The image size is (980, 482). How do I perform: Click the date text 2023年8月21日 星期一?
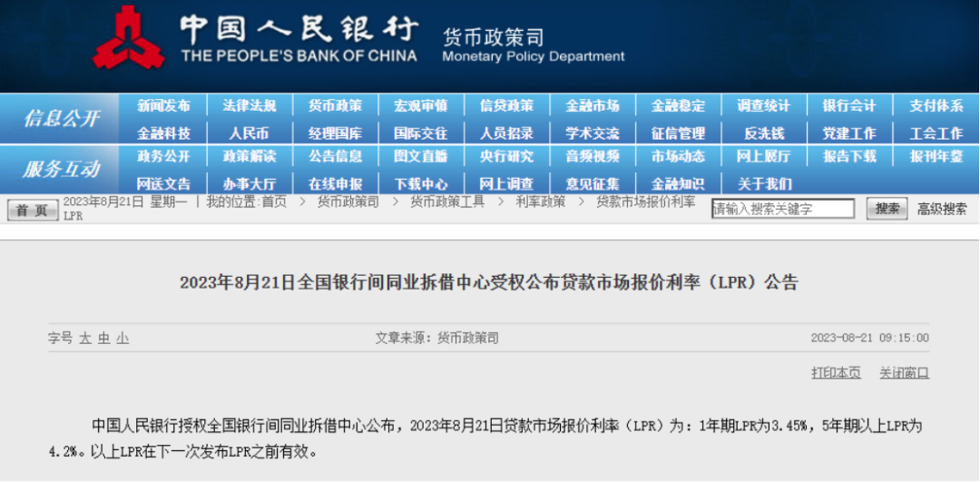tap(125, 202)
